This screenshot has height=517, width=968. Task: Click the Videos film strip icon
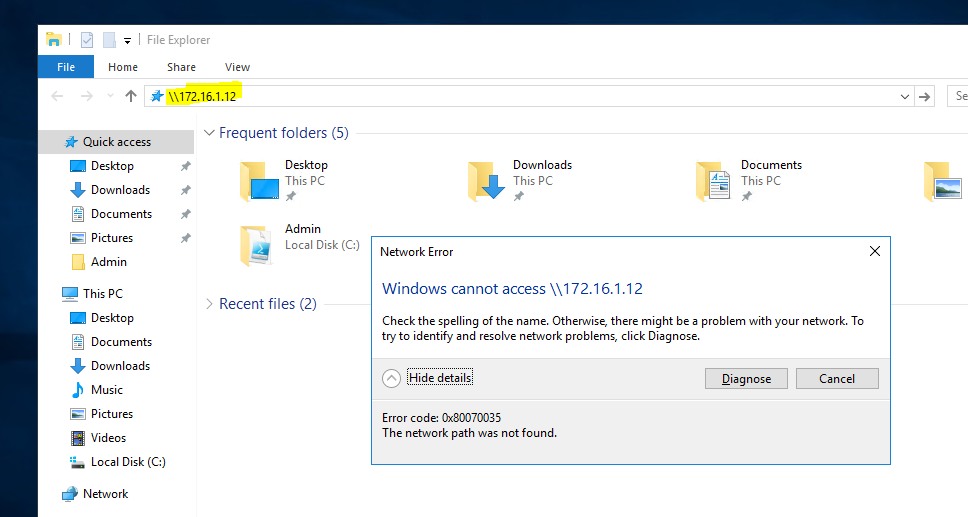click(x=78, y=439)
